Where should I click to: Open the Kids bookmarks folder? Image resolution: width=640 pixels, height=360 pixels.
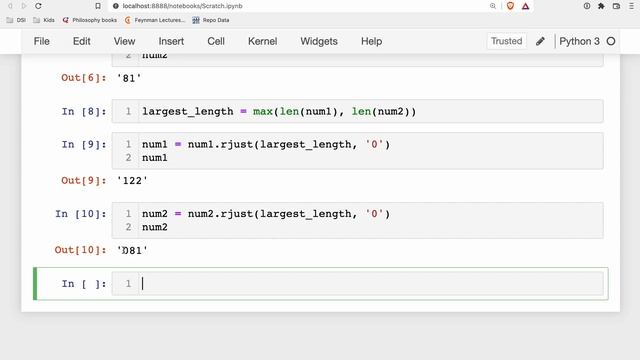(x=44, y=20)
